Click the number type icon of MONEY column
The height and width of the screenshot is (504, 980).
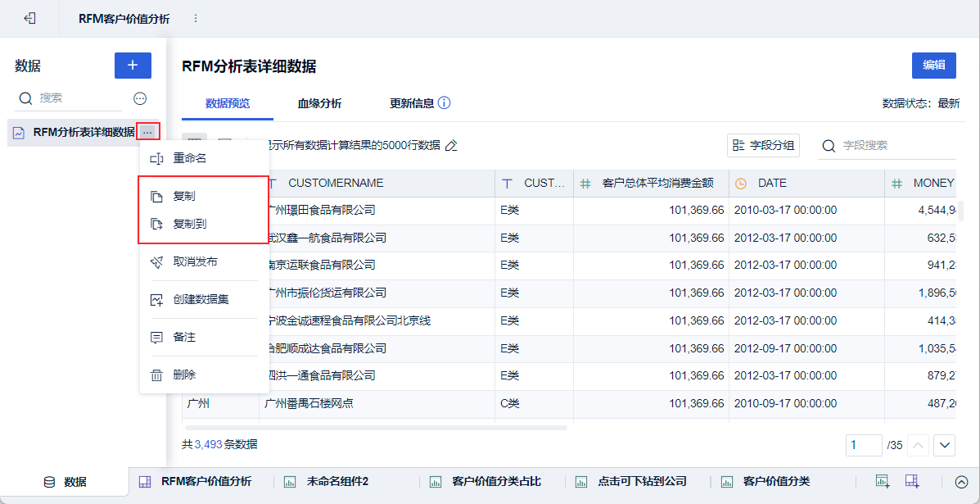[x=896, y=184]
